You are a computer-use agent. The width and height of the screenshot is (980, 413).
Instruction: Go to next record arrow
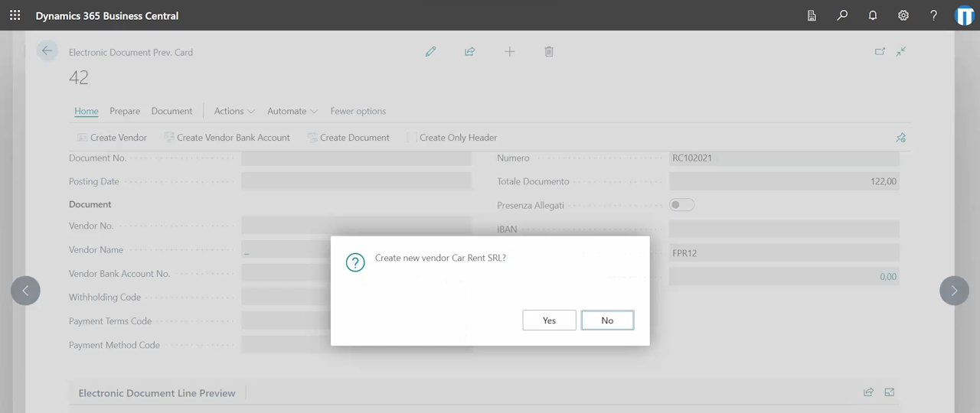click(x=954, y=291)
